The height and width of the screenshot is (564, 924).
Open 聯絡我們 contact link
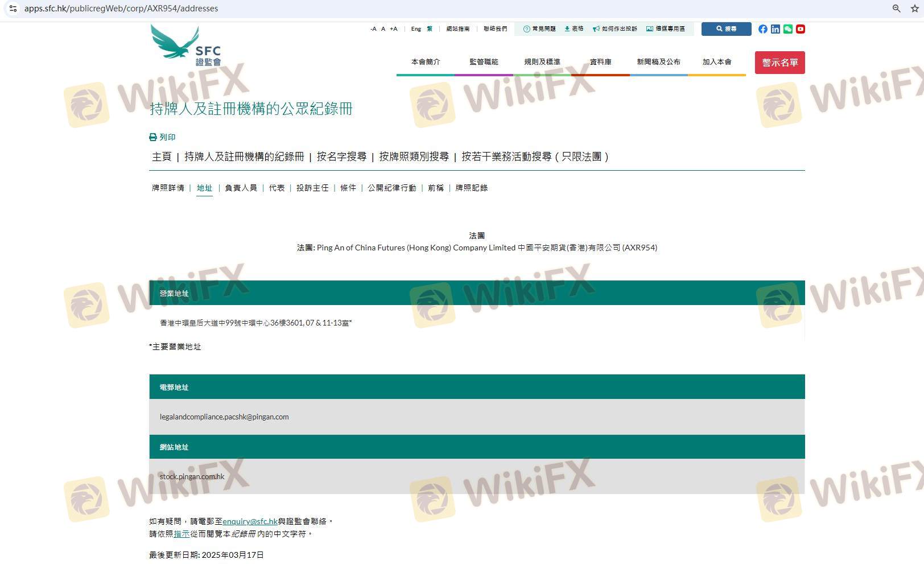pyautogui.click(x=496, y=29)
